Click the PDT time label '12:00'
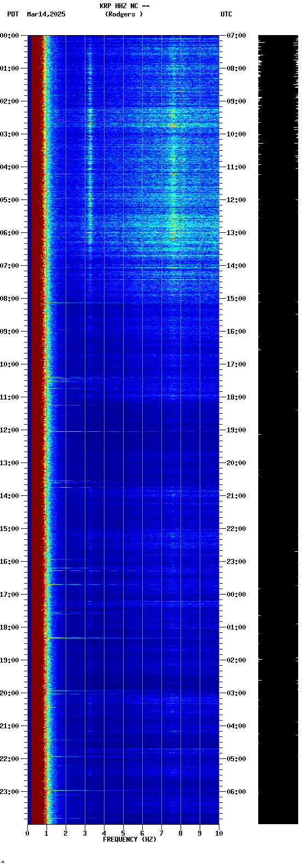This screenshot has width=302, height=868. pyautogui.click(x=9, y=430)
